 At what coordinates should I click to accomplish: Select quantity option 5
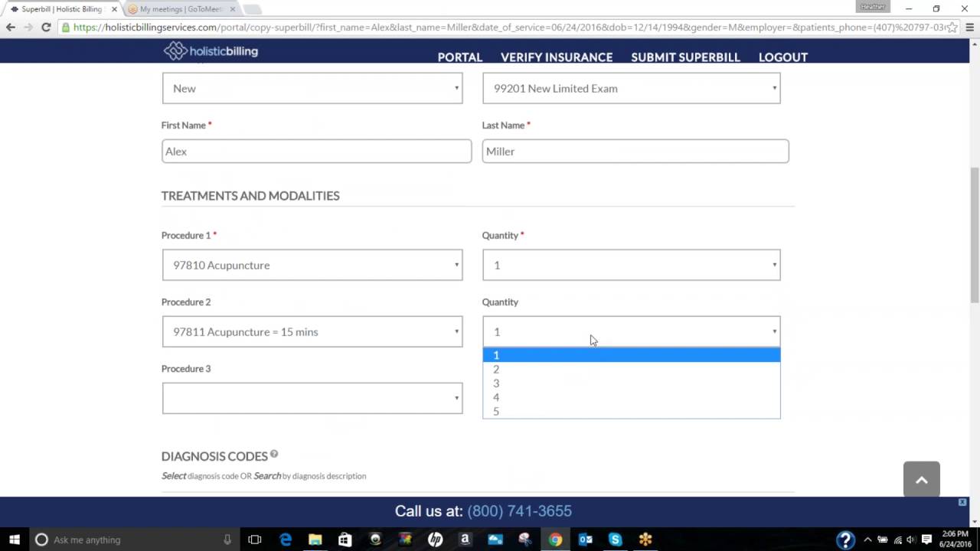point(632,412)
